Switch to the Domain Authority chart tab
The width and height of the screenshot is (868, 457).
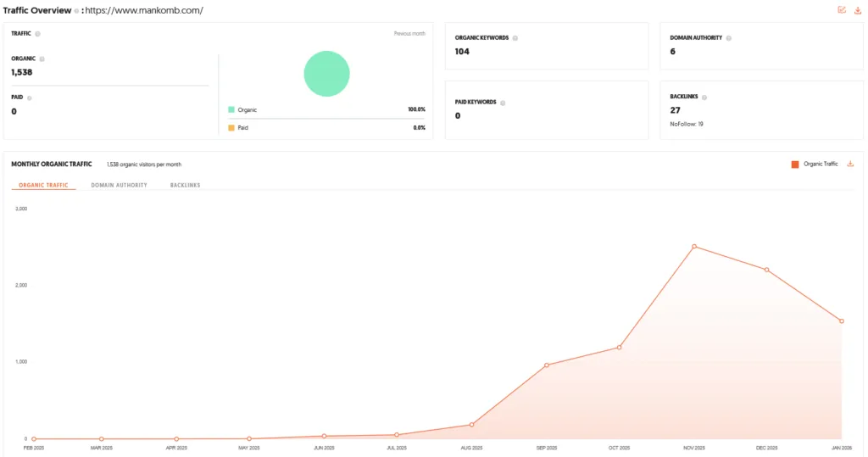click(119, 185)
